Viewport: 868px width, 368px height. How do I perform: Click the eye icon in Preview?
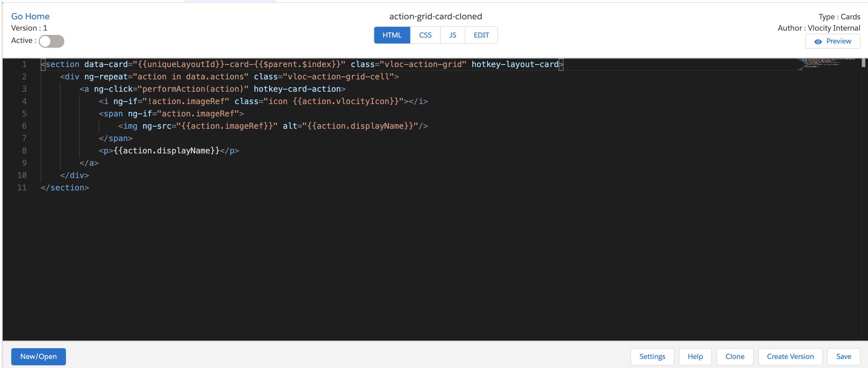818,42
